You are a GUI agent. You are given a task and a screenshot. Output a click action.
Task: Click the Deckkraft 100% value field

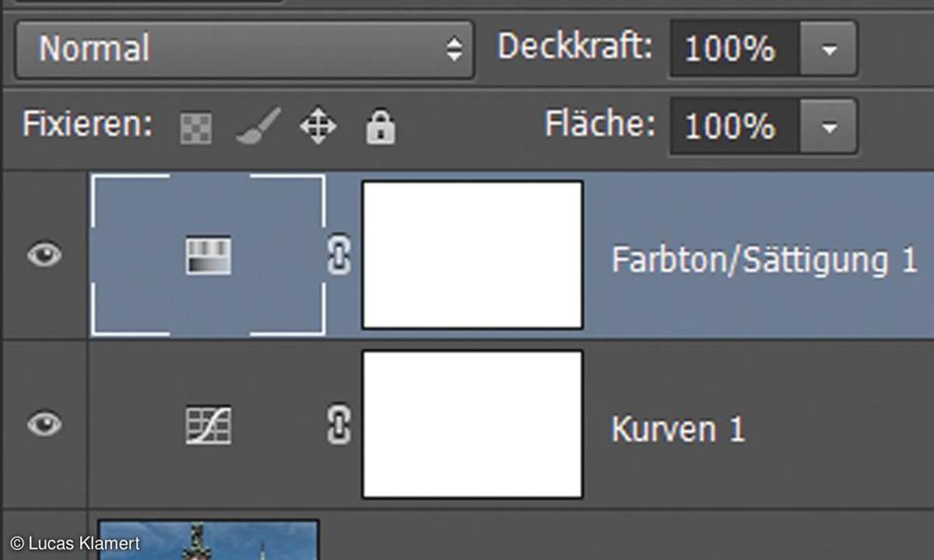[735, 50]
